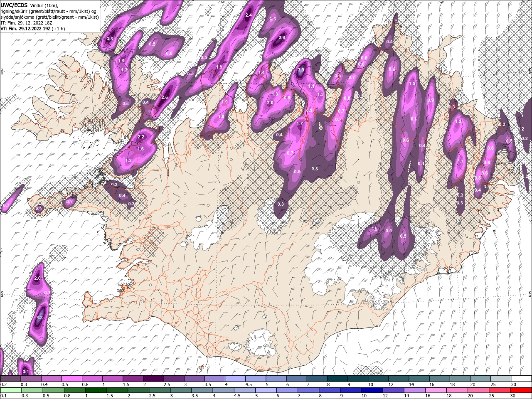Image resolution: width=532 pixels, height=399 pixels.
Task: Select the 'slydda/snjókoma' description line
Action: click(49, 17)
